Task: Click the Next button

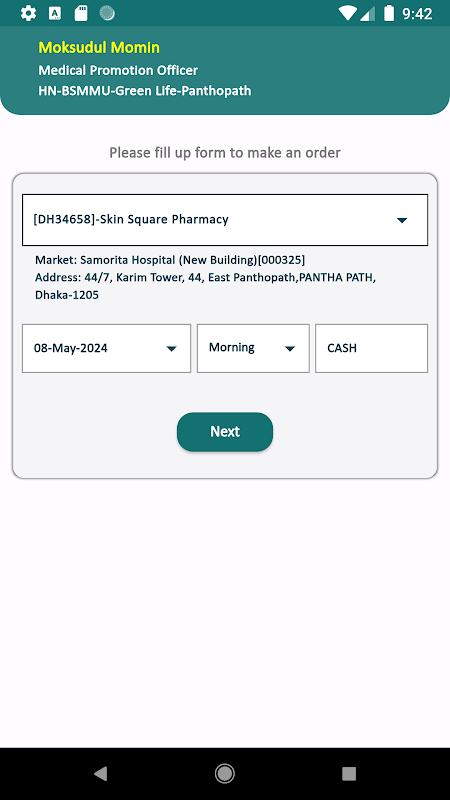Action: coord(225,432)
